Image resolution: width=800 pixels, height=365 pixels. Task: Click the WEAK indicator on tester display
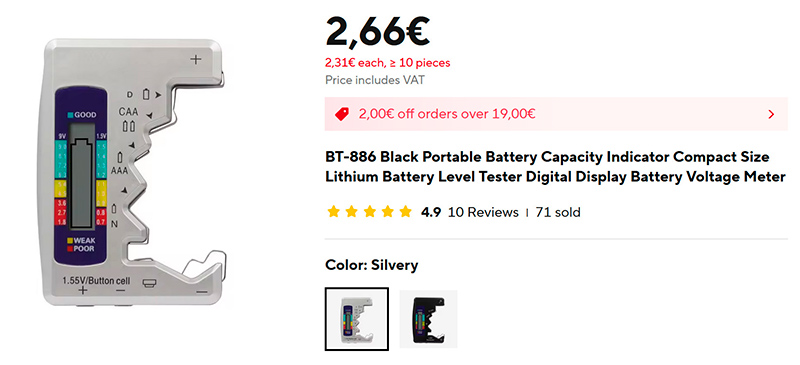81,240
